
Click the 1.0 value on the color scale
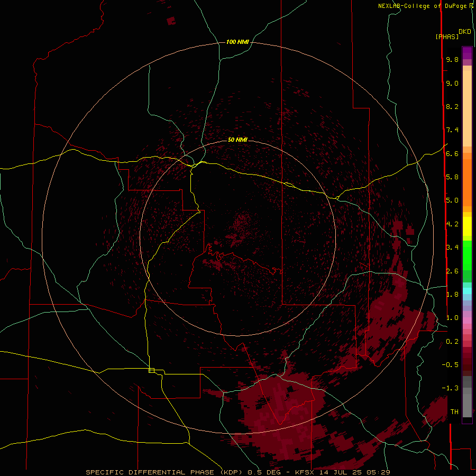point(452,317)
